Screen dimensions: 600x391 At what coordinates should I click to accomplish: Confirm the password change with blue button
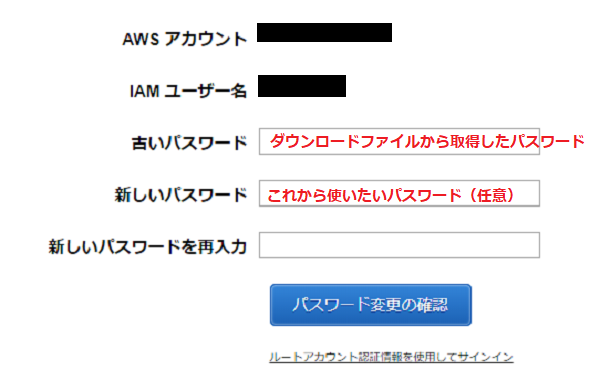[370, 305]
